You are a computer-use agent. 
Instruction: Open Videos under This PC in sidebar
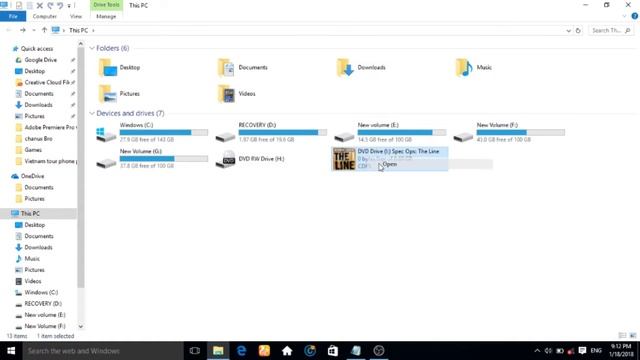pos(33,281)
